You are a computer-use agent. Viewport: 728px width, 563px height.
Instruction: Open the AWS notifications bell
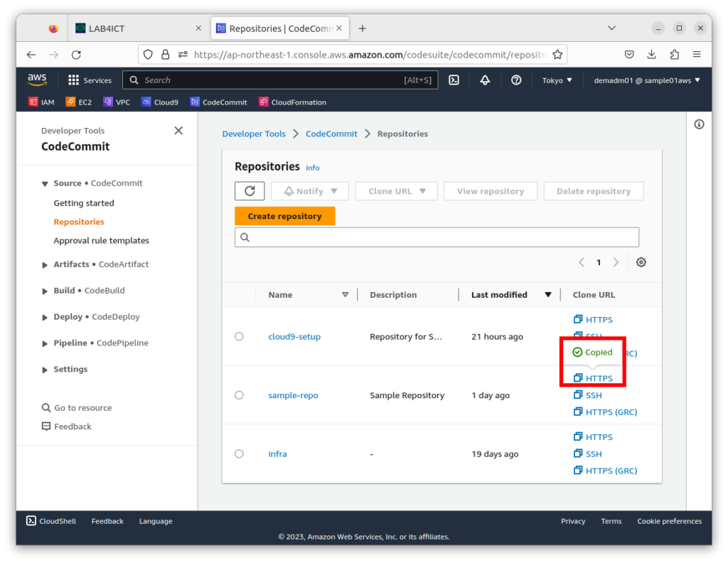[x=485, y=80]
